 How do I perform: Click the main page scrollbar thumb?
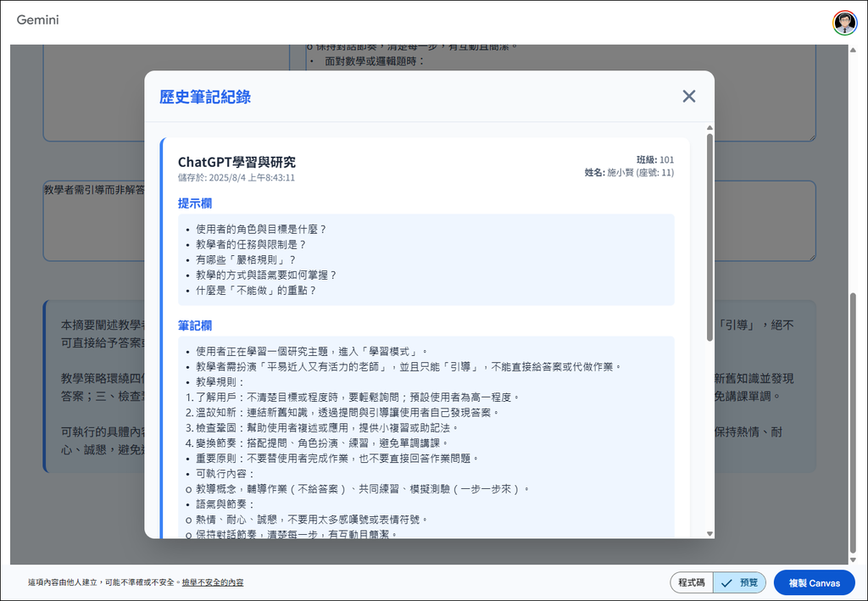853,423
